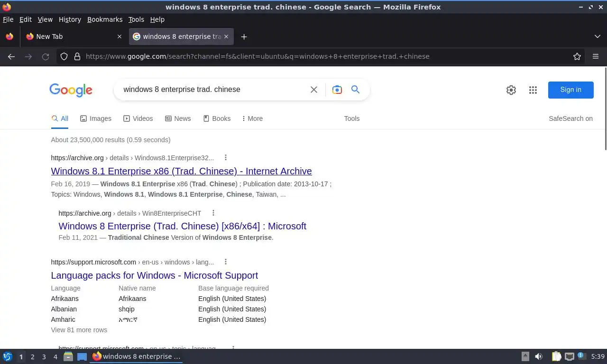The width and height of the screenshot is (607, 364).
Task: Open the Google apps grid icon
Action: 533,90
